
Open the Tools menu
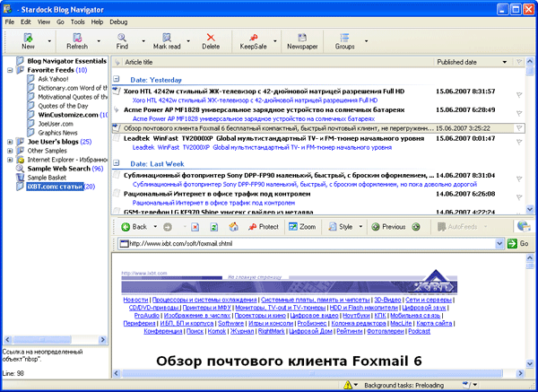77,22
